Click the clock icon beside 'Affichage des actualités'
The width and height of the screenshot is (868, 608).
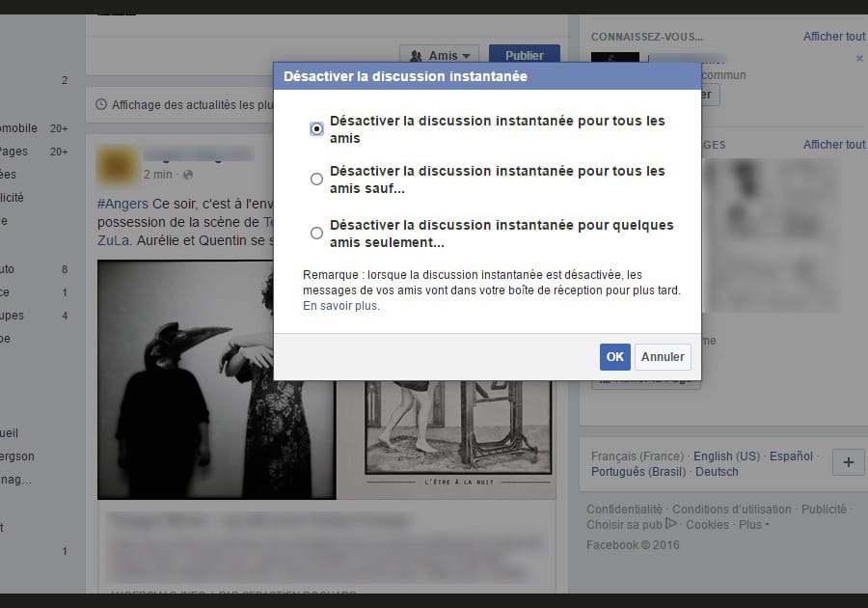(101, 104)
